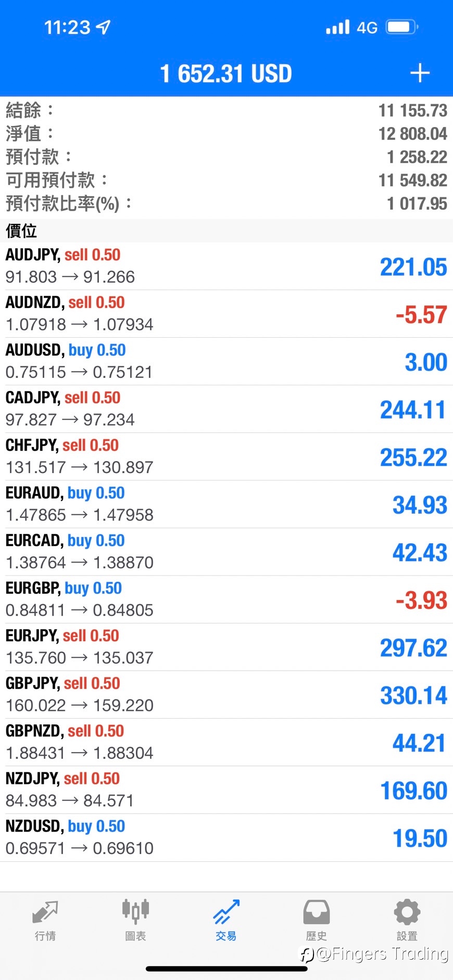
Task: Tap the 淨值 equity row
Action: pyautogui.click(x=227, y=134)
